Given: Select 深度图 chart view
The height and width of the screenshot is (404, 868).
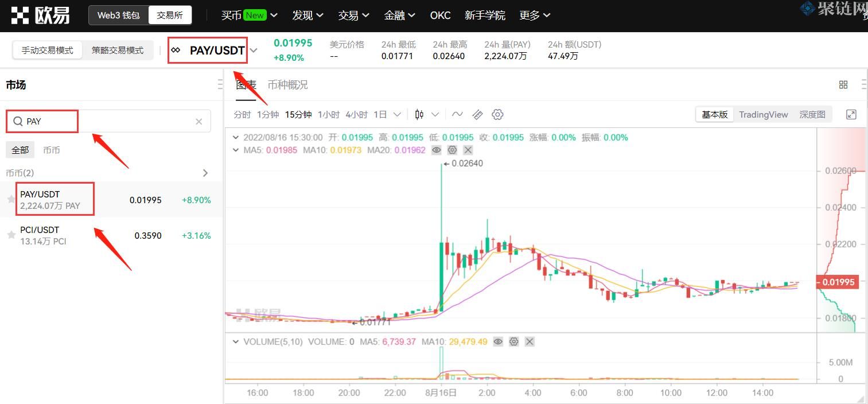Looking at the screenshot, I should 812,114.
